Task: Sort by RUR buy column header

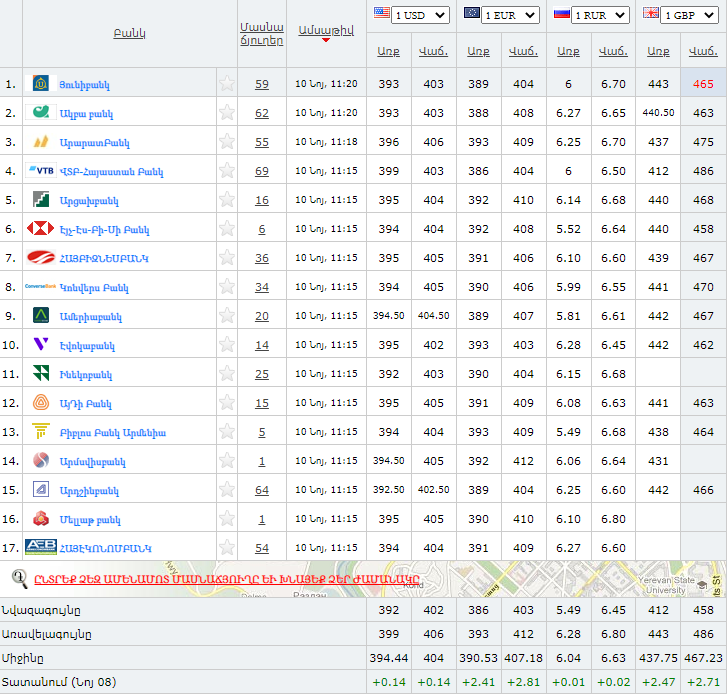Action: tap(568, 51)
